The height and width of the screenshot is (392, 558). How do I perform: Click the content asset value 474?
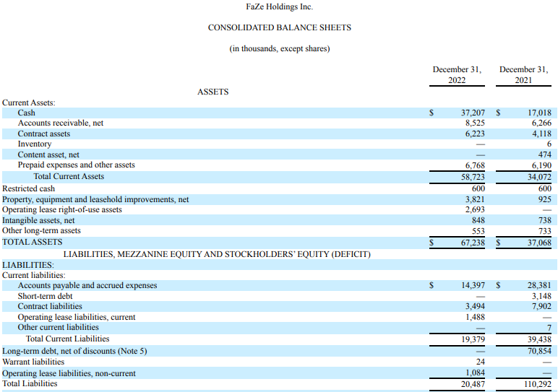coord(545,155)
